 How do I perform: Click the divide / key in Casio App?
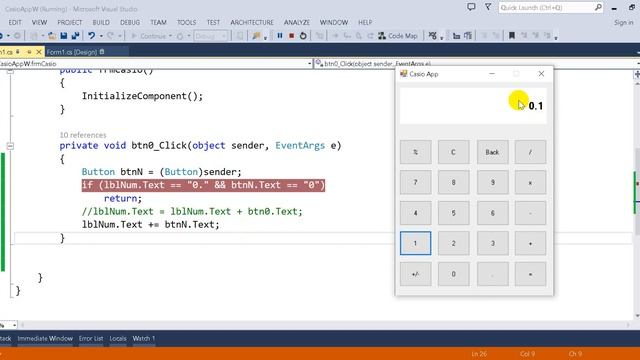coord(530,152)
